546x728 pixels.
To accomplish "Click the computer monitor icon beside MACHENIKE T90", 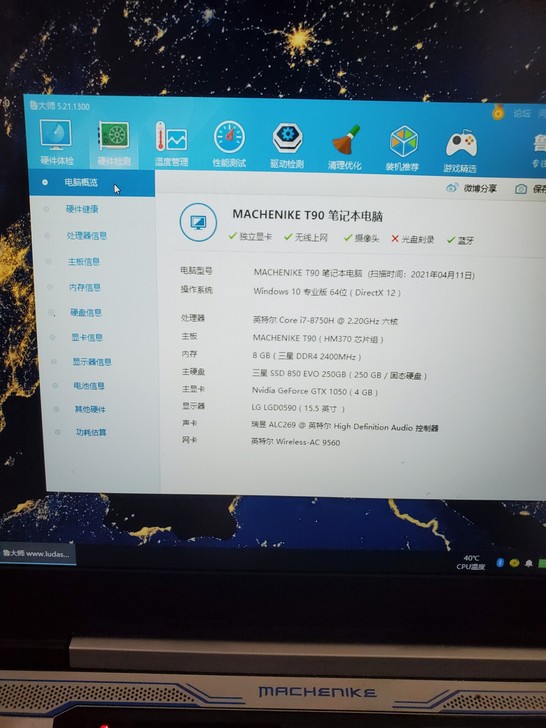I will tap(198, 222).
